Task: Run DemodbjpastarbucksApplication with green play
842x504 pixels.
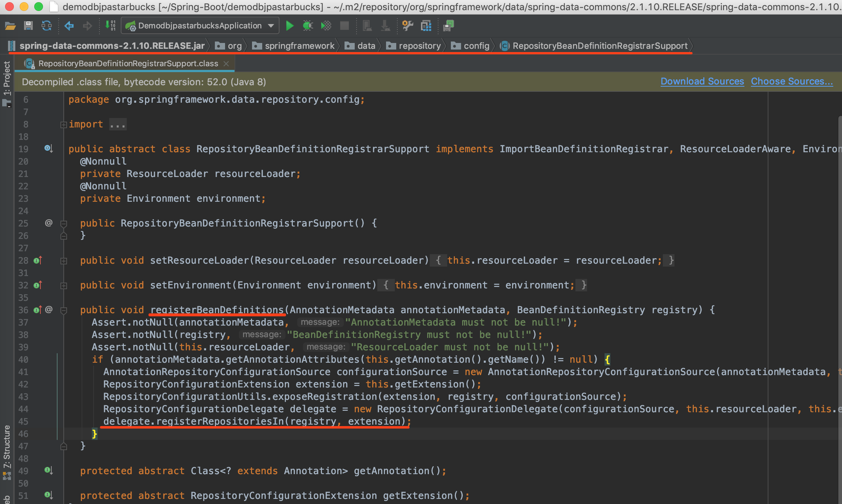Action: pos(290,25)
